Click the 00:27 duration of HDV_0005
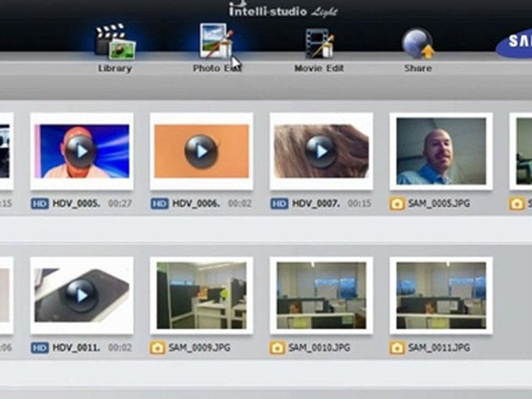 click(120, 203)
